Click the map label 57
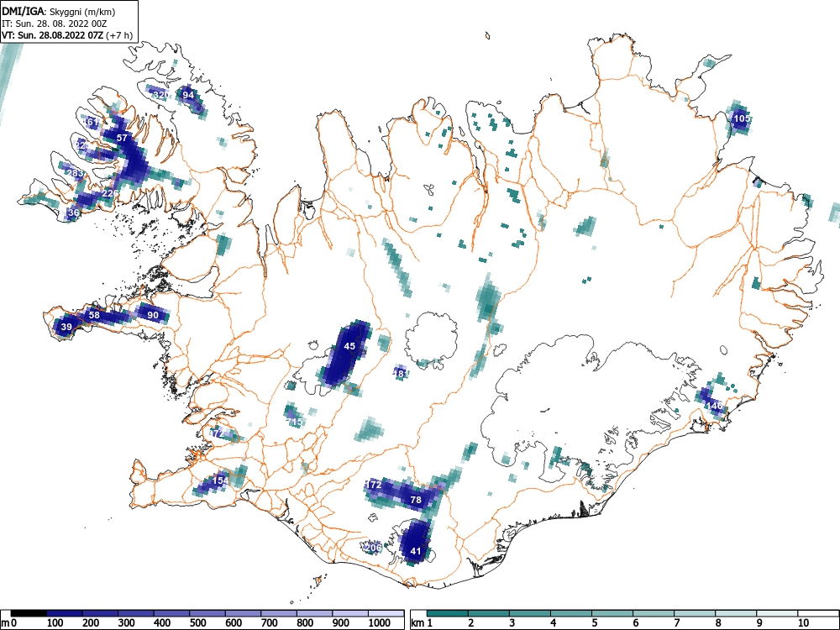Image resolution: width=840 pixels, height=630 pixels. (x=122, y=138)
